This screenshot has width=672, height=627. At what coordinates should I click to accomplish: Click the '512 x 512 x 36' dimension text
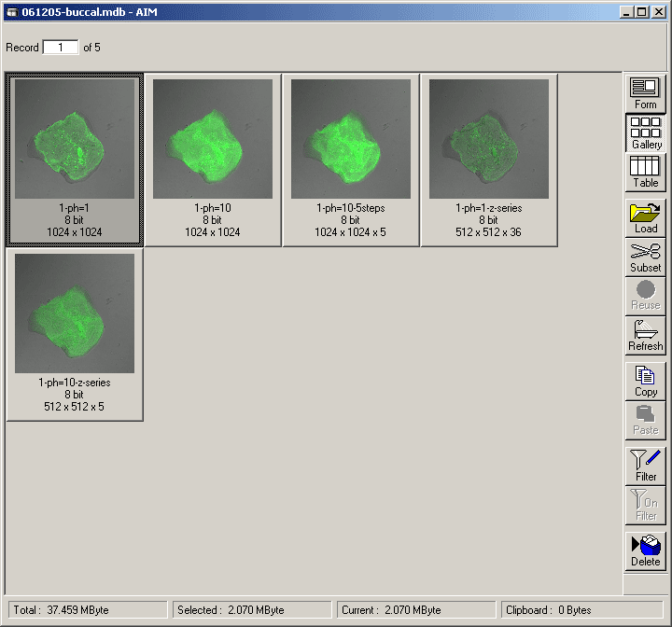488,232
